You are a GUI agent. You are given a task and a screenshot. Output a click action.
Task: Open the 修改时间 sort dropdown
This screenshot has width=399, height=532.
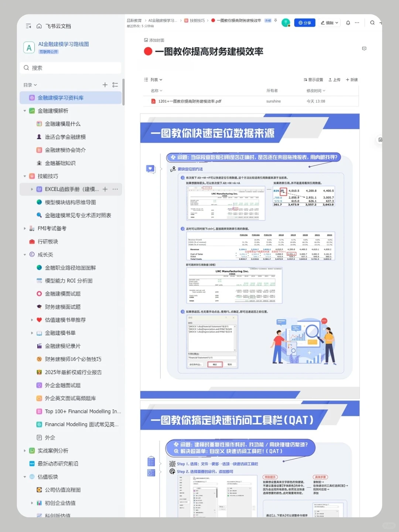315,91
